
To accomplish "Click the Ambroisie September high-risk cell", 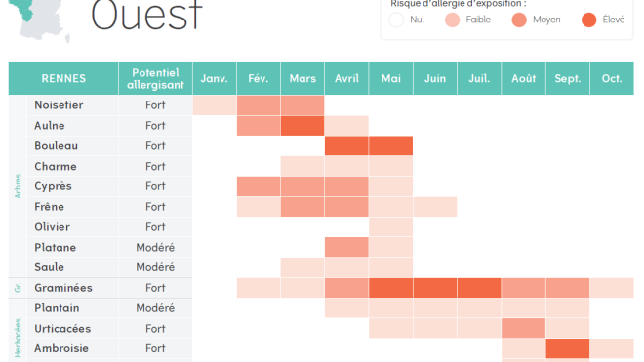I will 568,348.
